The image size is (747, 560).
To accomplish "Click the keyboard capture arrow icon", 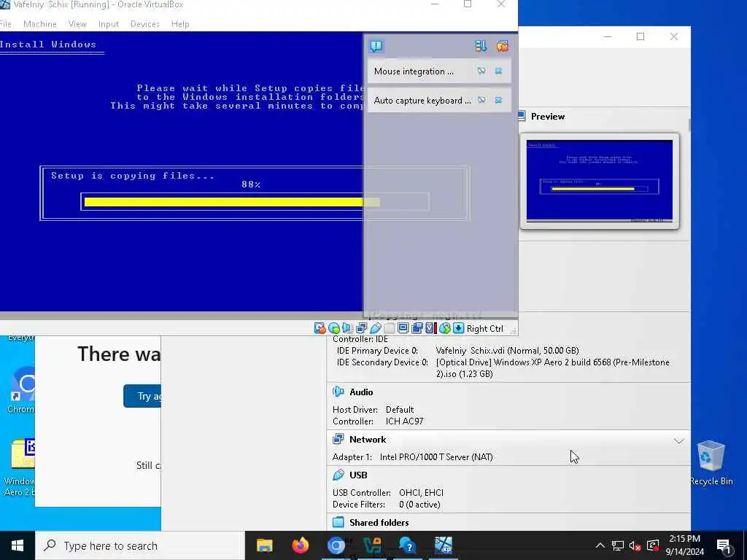I will click(458, 328).
